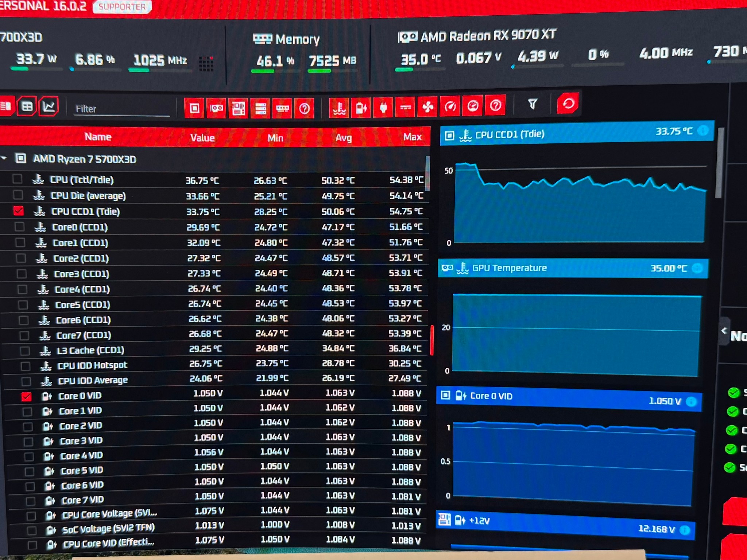
Task: Switch to the graph view icon
Action: click(x=49, y=106)
